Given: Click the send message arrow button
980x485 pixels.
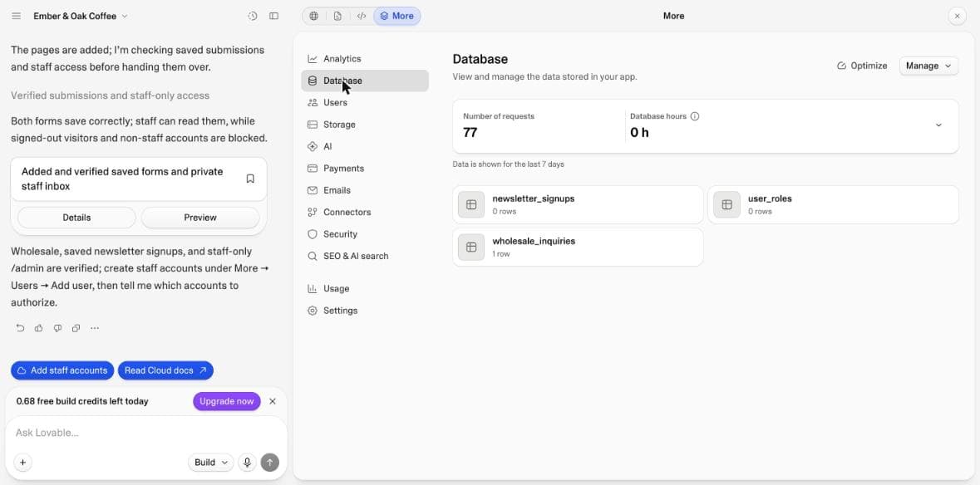Looking at the screenshot, I should point(270,463).
